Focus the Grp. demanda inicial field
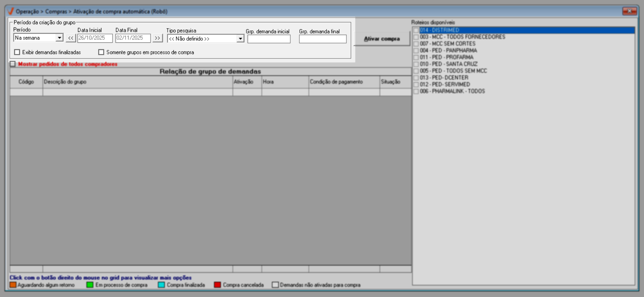644x297 pixels. [269, 39]
